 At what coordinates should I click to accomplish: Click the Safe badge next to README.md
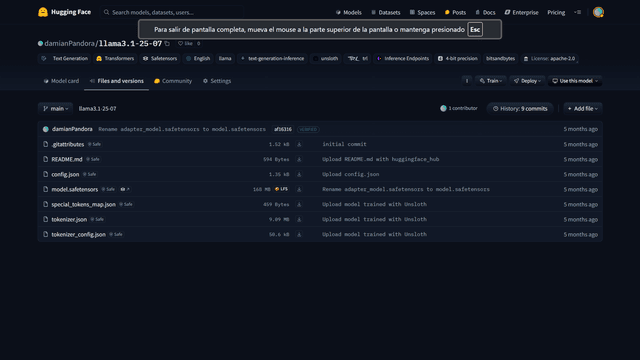93,160
